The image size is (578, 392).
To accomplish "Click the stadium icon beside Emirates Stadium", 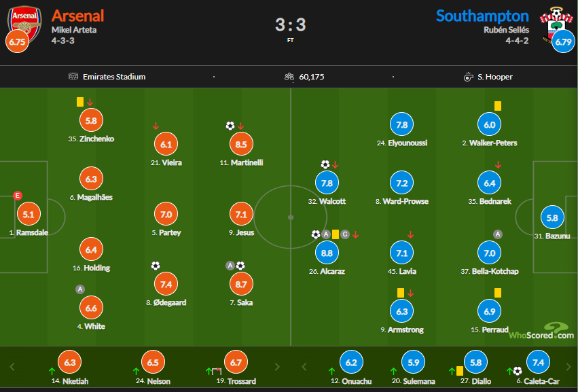I will [73, 77].
